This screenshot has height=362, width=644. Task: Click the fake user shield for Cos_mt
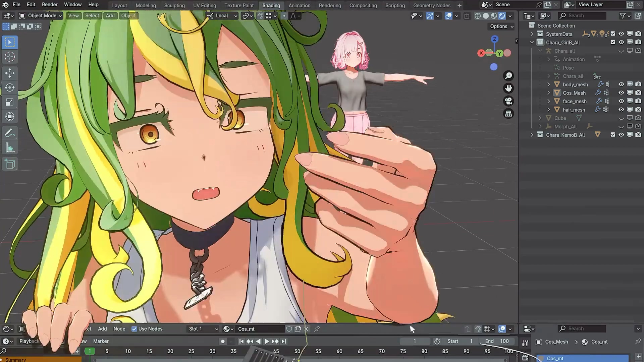click(289, 329)
